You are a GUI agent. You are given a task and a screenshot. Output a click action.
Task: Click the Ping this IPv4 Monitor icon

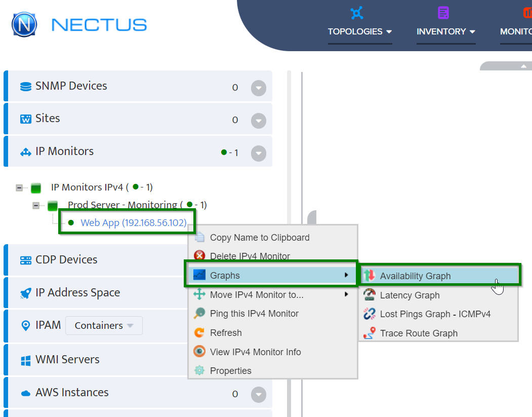(199, 313)
